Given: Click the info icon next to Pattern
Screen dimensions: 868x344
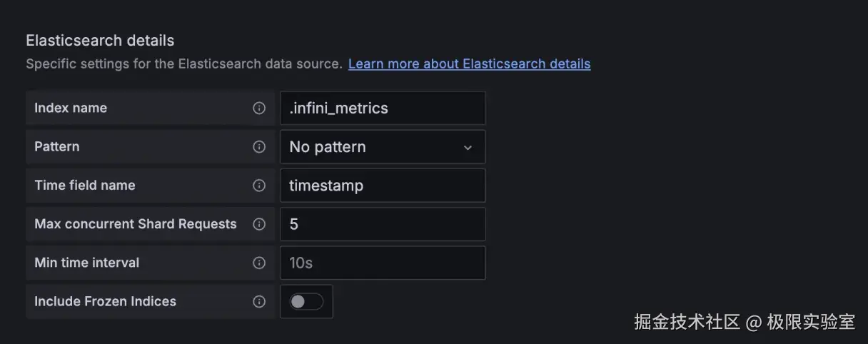Looking at the screenshot, I should tap(259, 147).
